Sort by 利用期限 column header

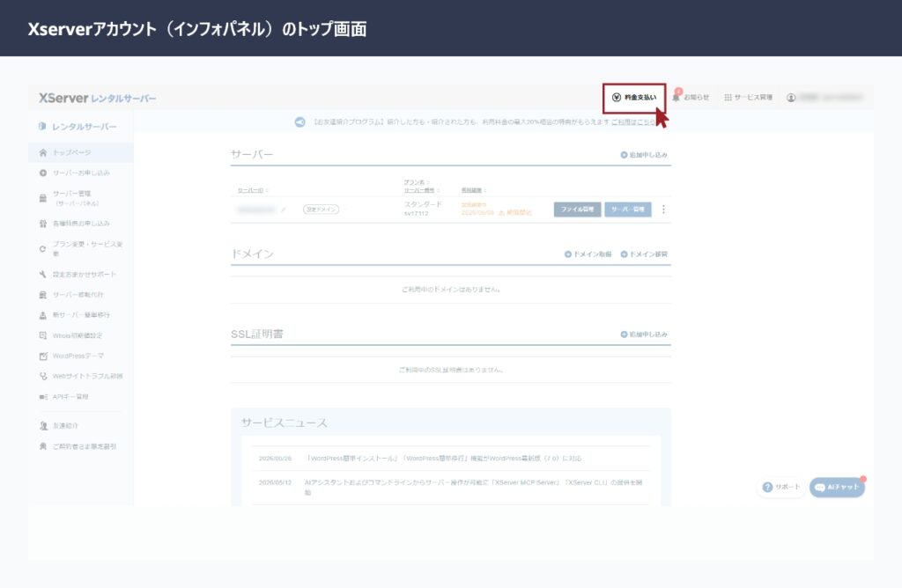click(x=474, y=190)
